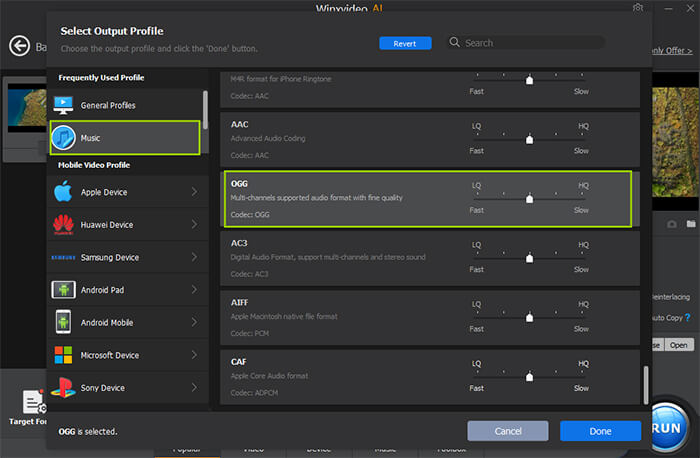Screen dimensions: 700x458
Task: Open the output folder icon
Action: point(691,224)
